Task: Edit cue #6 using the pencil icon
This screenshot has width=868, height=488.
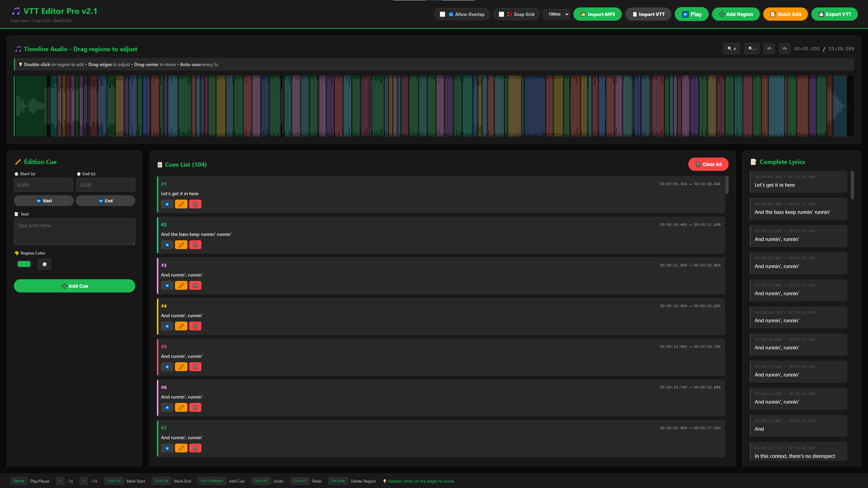Action: point(181,407)
